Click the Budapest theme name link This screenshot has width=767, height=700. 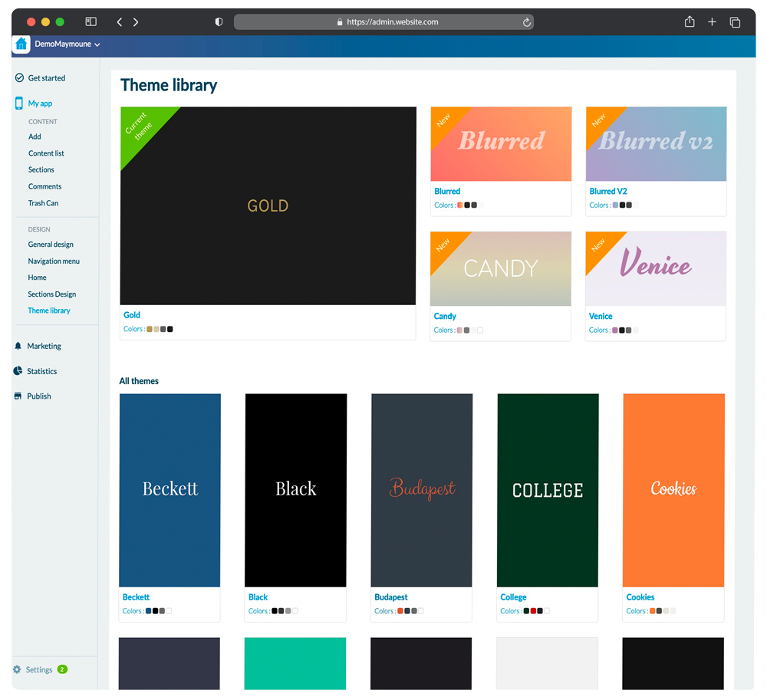tap(391, 596)
